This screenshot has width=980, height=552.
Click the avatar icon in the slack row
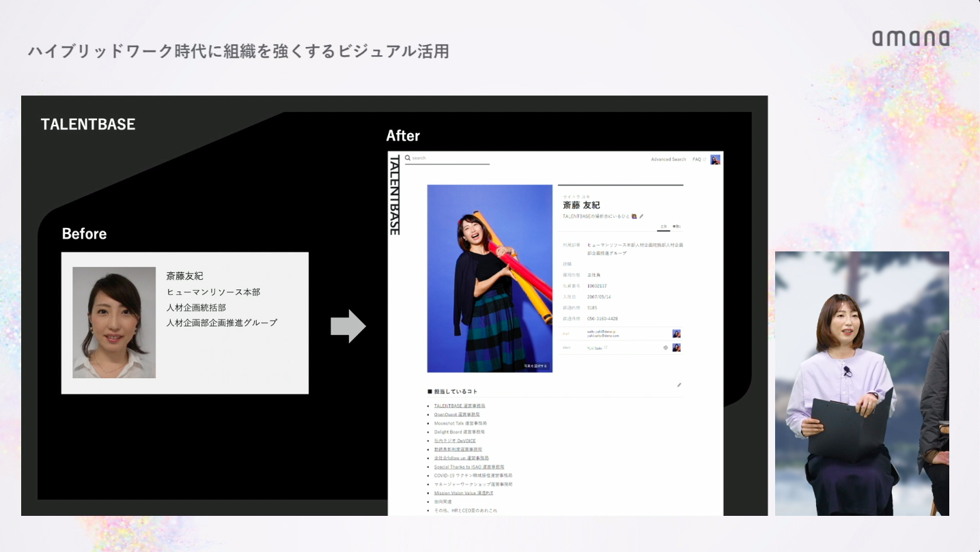[x=676, y=347]
